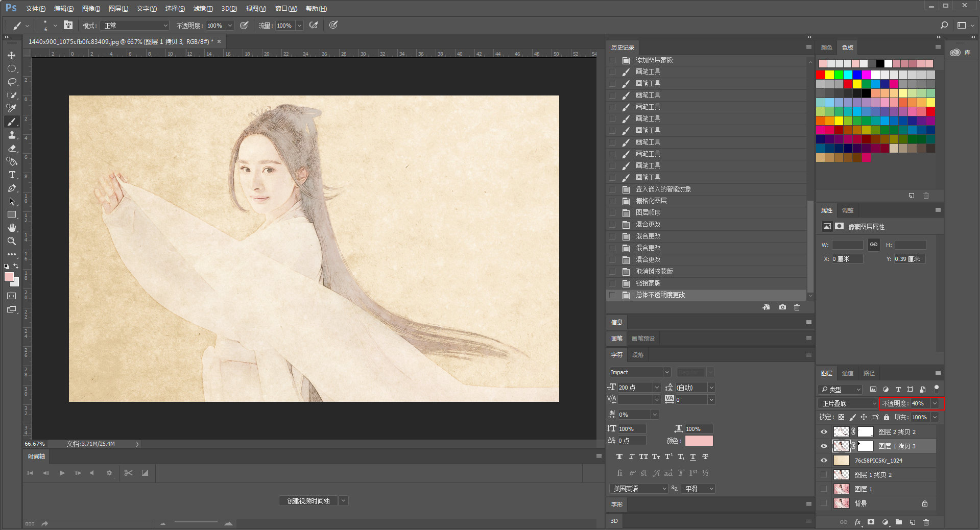Click the fx layer style icon
This screenshot has height=530, width=980.
click(857, 522)
